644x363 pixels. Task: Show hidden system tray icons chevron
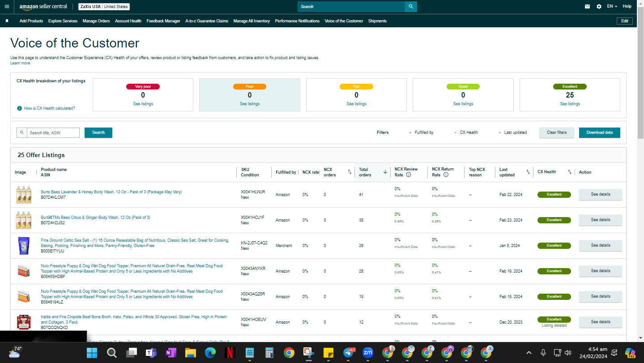point(529,353)
